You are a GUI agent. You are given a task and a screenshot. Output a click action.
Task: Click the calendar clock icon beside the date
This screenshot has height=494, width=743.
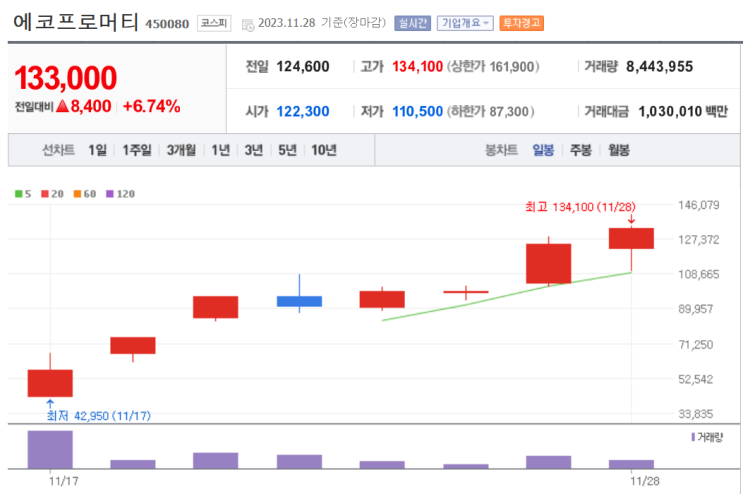pos(248,25)
